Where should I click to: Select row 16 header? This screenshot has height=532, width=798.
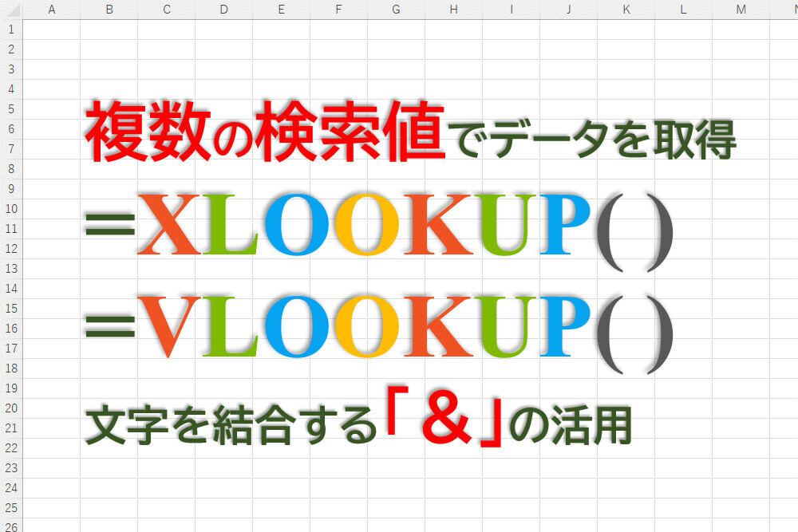pyautogui.click(x=11, y=329)
